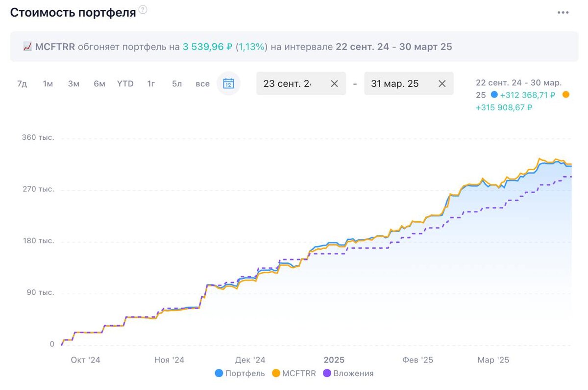Select the 1г time range
The height and width of the screenshot is (390, 588).
(x=151, y=83)
